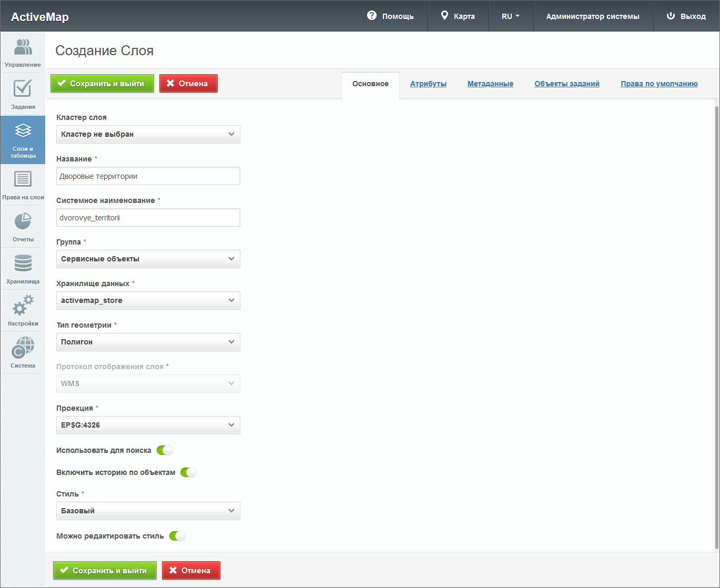This screenshot has height=588, width=720.
Task: Switch to the Метаданные tab
Action: tap(490, 84)
